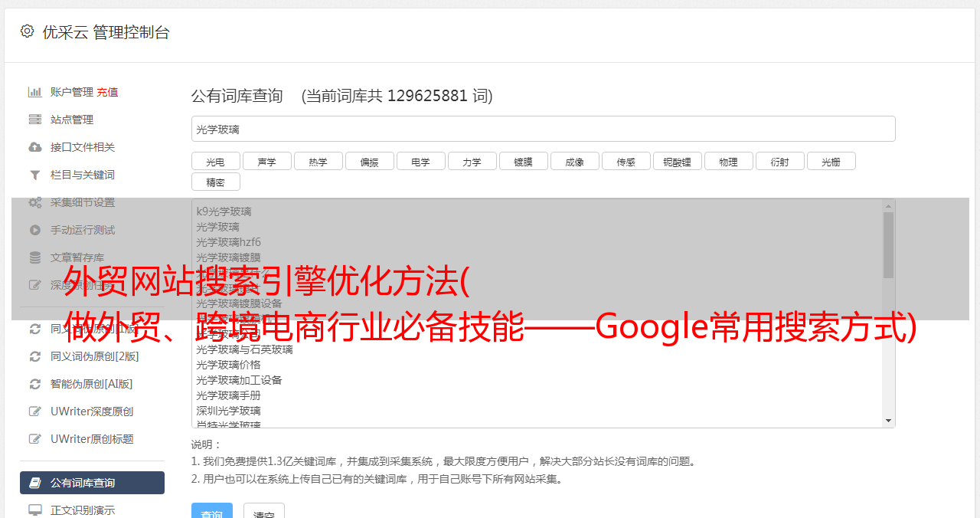Select the 光学玻璃镀膜 result row
Screen dimensions: 980x518
[x=537, y=257]
